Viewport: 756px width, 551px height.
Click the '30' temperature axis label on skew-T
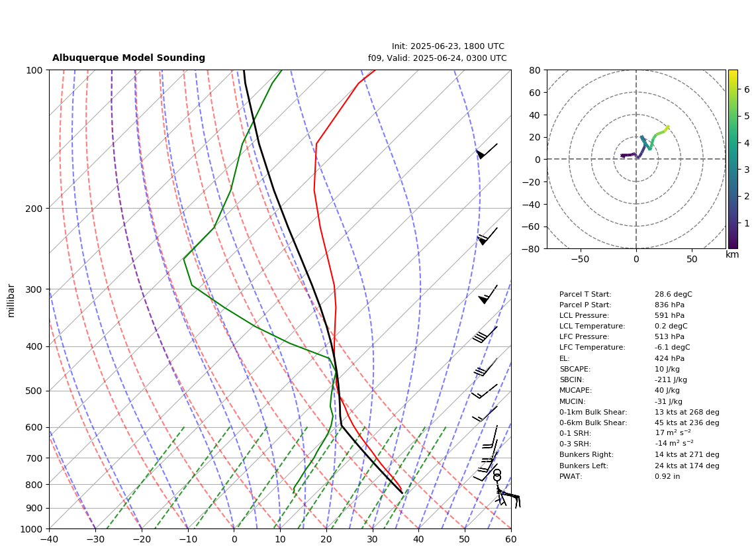point(373,540)
